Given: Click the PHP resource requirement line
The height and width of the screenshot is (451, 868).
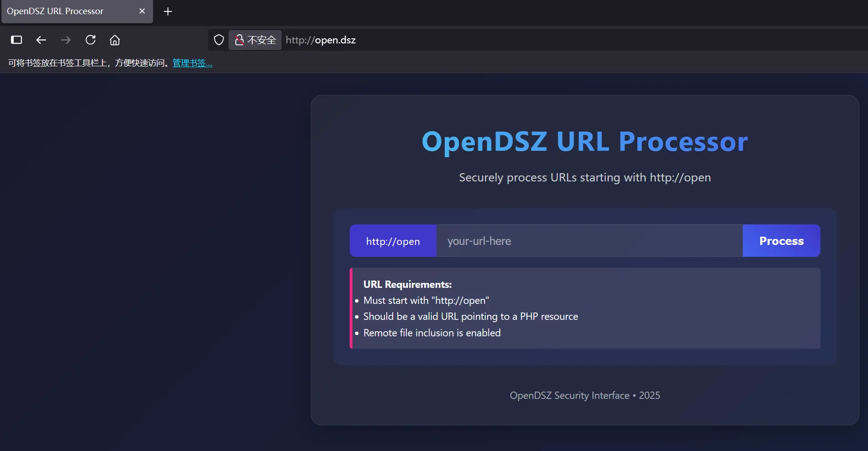Looking at the screenshot, I should (470, 316).
